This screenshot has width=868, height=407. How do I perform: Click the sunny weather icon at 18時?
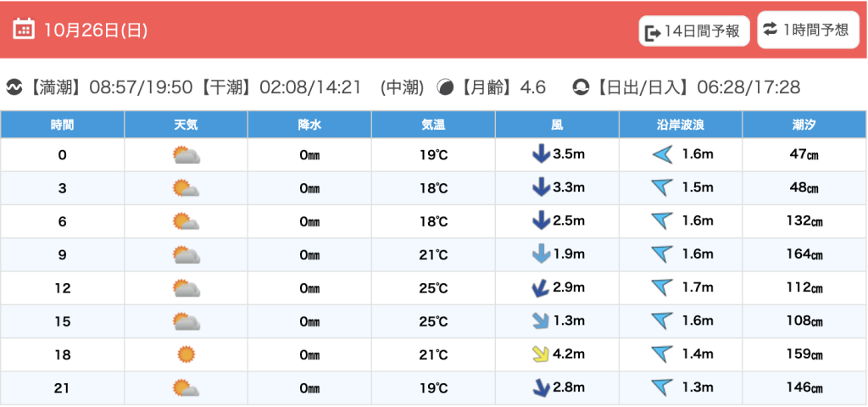pos(186,354)
